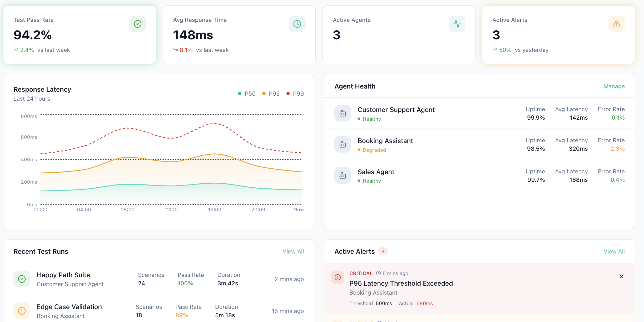Image resolution: width=644 pixels, height=322 pixels.
Task: Toggle the P95 legend entry
Action: (x=271, y=94)
